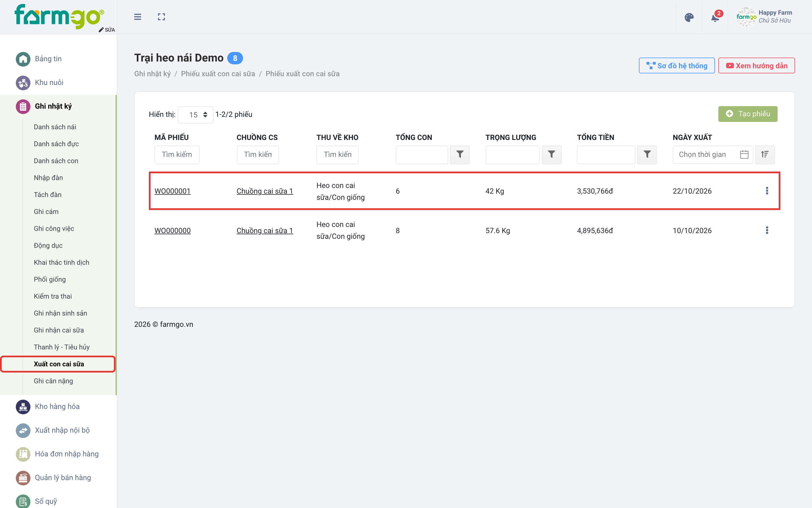Select Danh sách nái submenu item
Image resolution: width=812 pixels, height=508 pixels.
(x=55, y=127)
